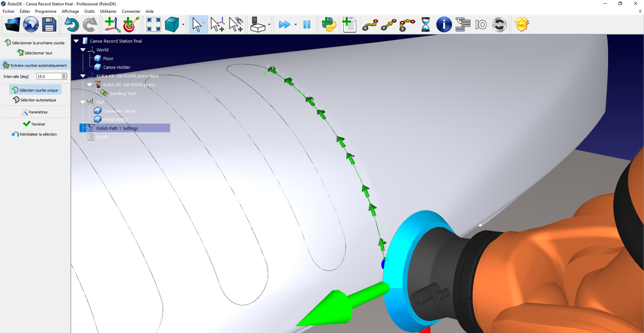Add a reference frame
Screen dimensions: 644x333
pyautogui.click(x=112, y=24)
